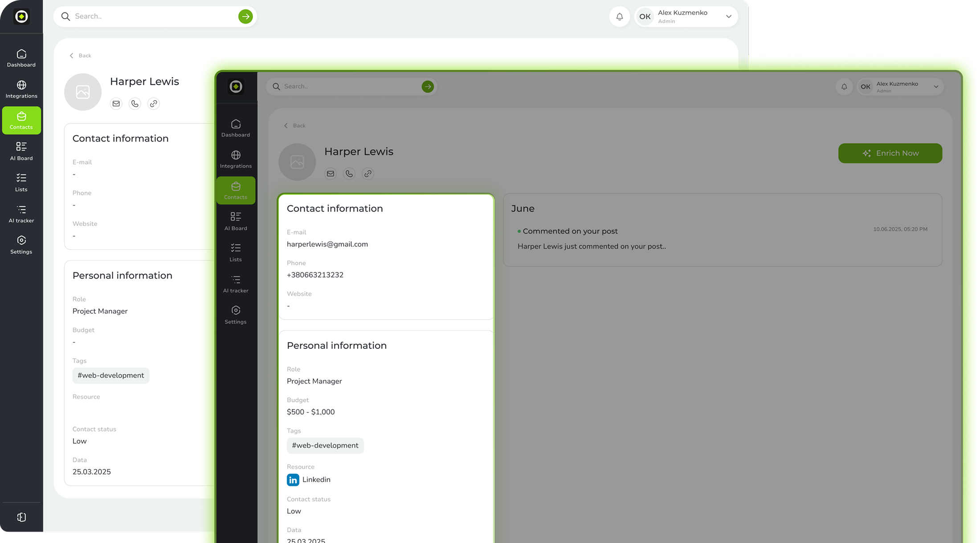Click the #web-development tag in foreground window

click(x=325, y=446)
